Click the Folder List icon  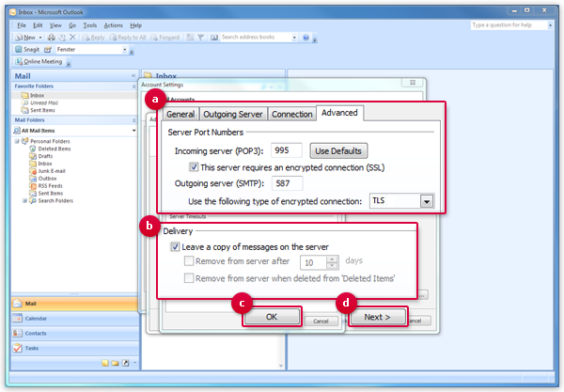click(x=115, y=363)
